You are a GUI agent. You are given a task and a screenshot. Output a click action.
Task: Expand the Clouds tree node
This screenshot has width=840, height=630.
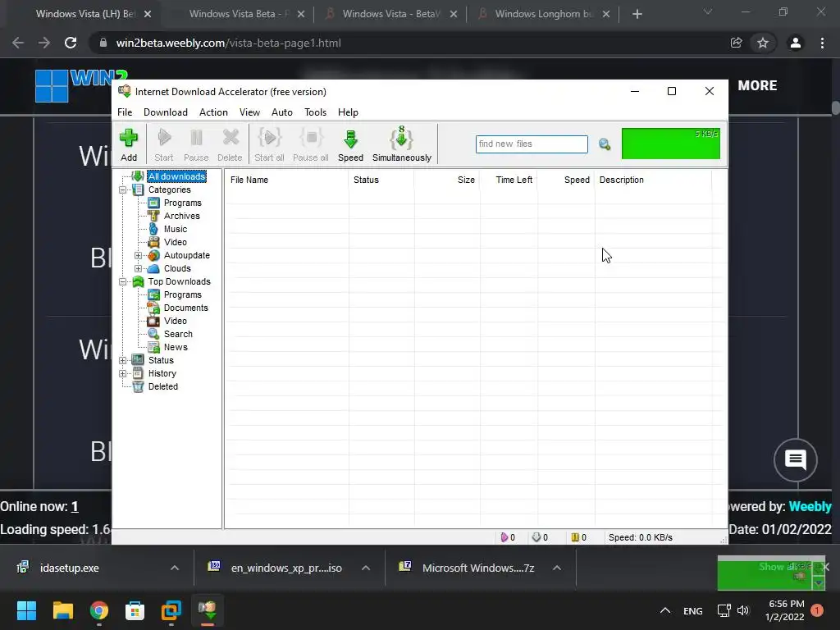[138, 268]
